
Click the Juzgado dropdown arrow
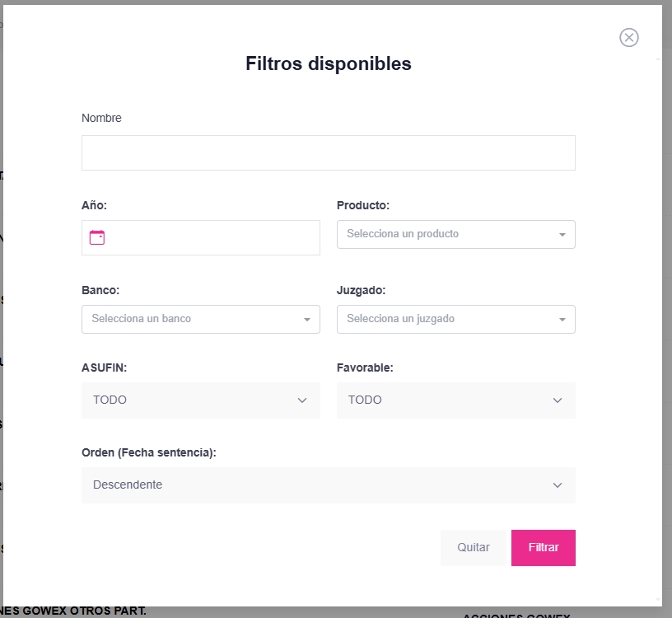tap(562, 320)
